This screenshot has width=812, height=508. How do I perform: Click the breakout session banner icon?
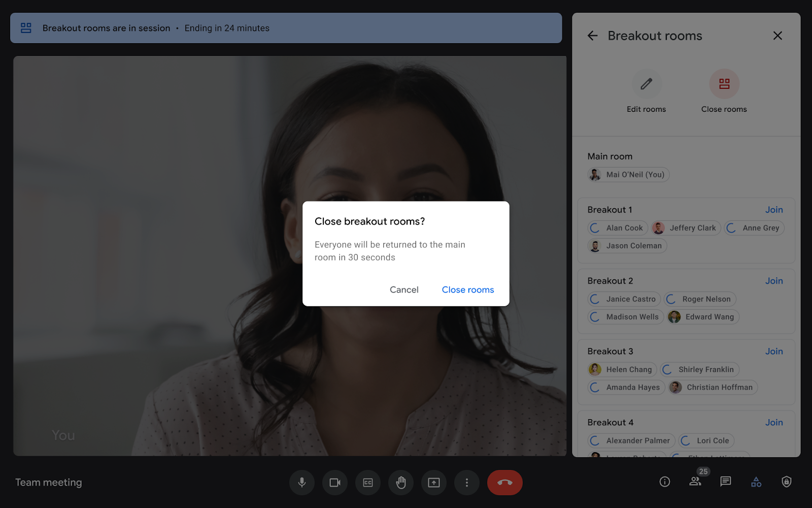26,28
